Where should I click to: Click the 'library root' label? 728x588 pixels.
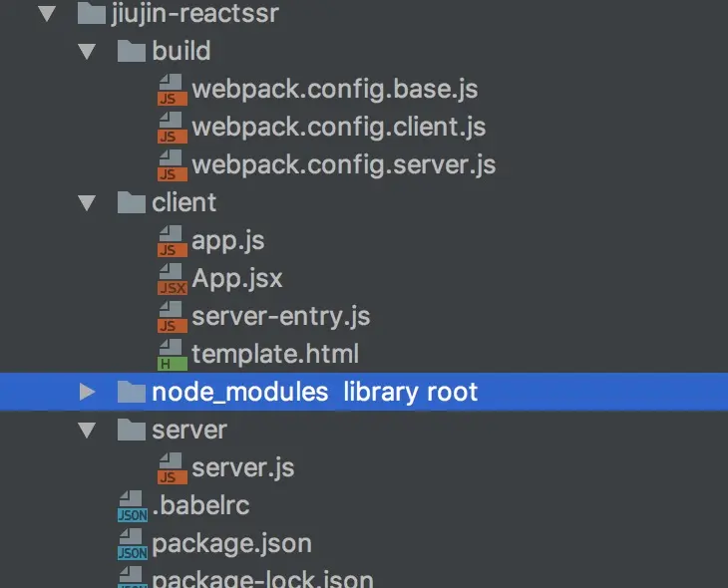pyautogui.click(x=411, y=392)
